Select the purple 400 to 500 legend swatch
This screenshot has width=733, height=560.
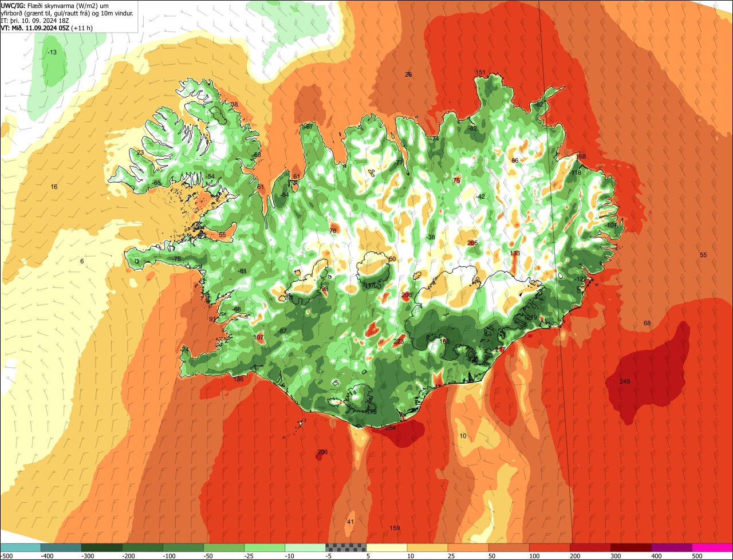click(x=671, y=547)
